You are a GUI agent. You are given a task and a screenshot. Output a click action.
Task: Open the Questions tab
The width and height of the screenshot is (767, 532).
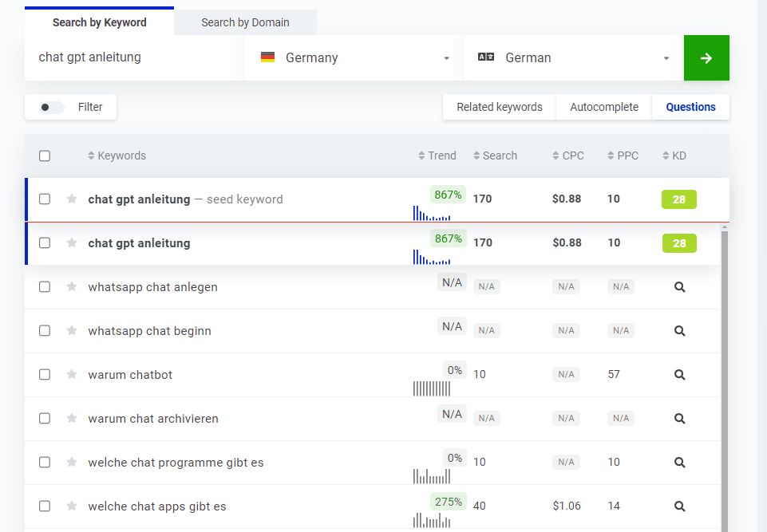(690, 107)
